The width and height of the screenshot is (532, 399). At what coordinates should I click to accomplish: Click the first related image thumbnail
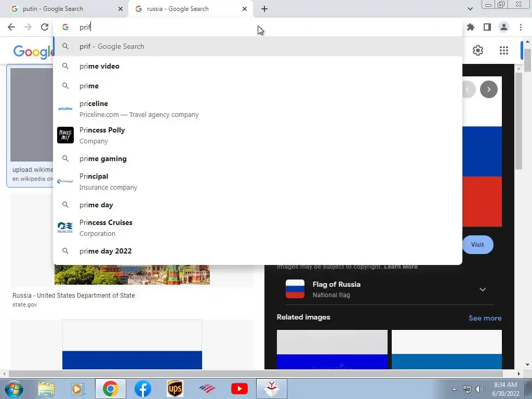[x=332, y=350]
